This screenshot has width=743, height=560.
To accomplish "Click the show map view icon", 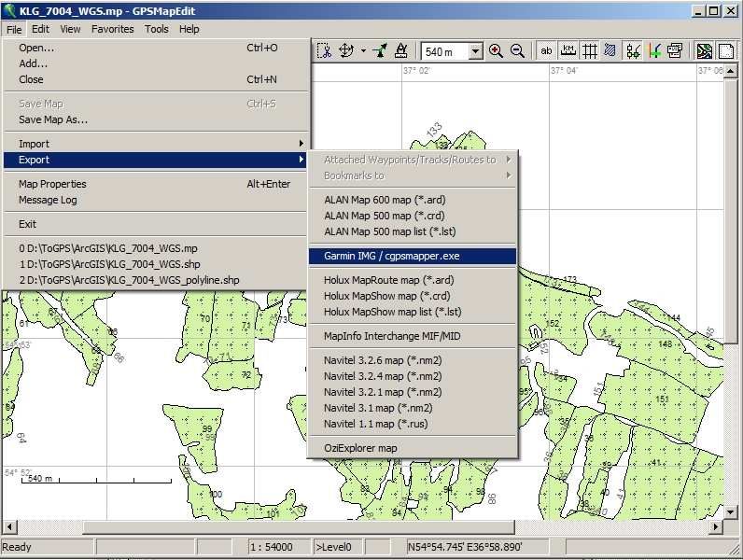I will point(704,50).
